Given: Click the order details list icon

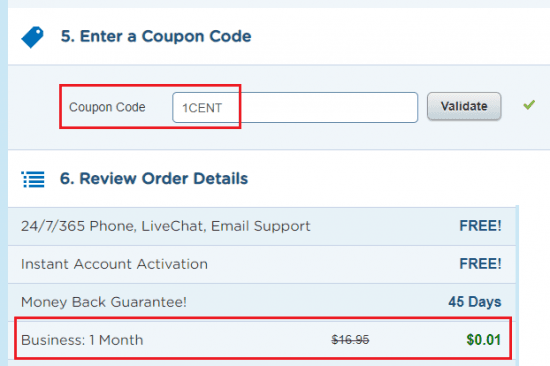Looking at the screenshot, I should 33,179.
